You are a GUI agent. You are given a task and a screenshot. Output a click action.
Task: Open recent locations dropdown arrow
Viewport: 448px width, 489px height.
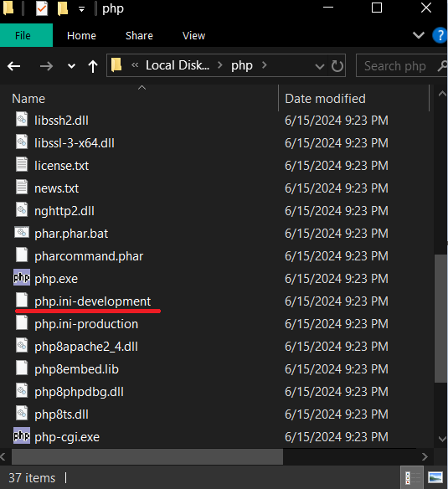click(71, 66)
